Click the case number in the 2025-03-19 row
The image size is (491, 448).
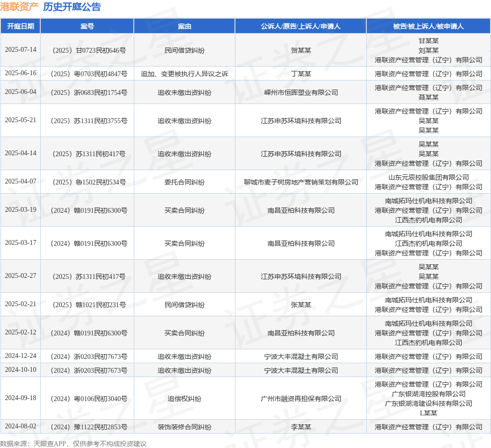89,210
